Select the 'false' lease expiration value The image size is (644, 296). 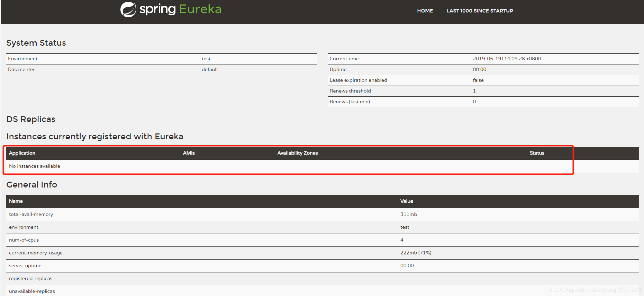(478, 80)
